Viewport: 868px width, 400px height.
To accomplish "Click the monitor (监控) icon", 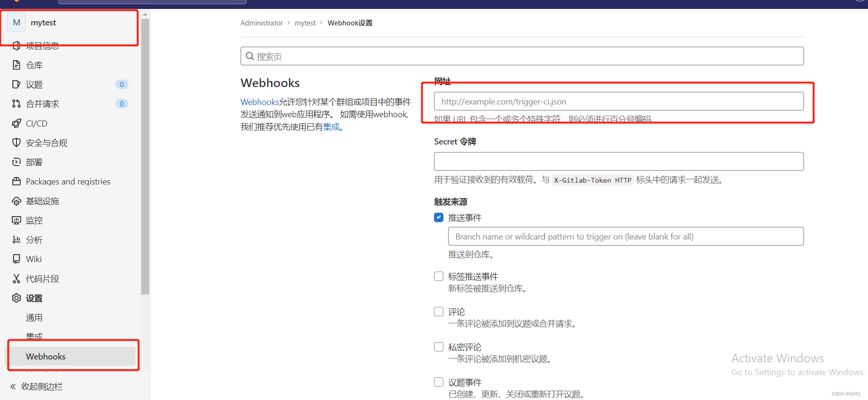I will pos(16,220).
